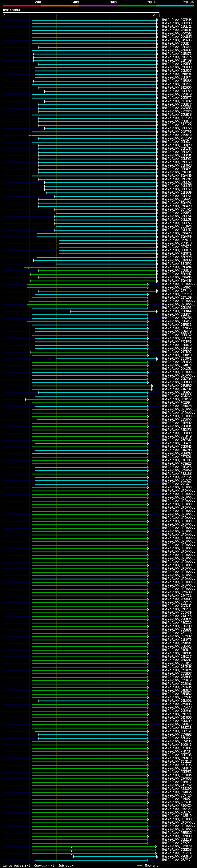Select the UniRef100_A9QN43 label
The image size is (197, 868).
click(176, 856)
